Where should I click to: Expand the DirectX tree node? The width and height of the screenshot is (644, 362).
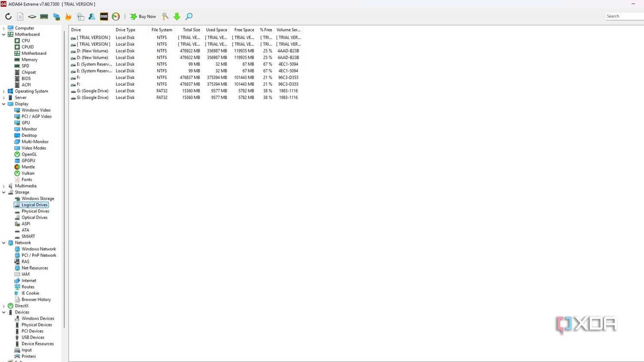4,306
